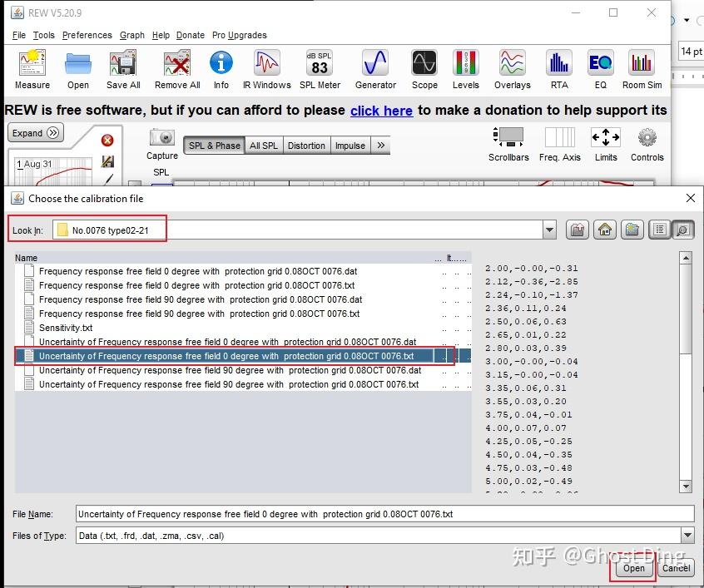Follow the click here donation link
704x588 pixels.
[x=381, y=111]
